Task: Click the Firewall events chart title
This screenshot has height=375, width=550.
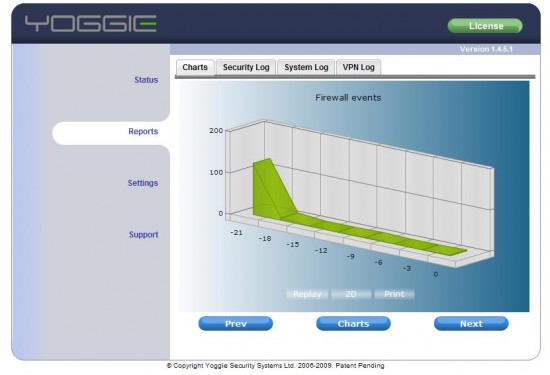Action: point(348,98)
